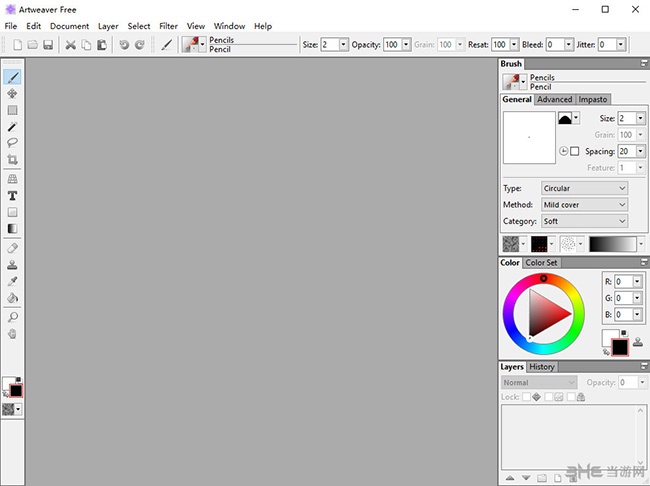This screenshot has width=650, height=486.
Task: Toggle the Spacing checkbox in Brush panel
Action: 575,151
